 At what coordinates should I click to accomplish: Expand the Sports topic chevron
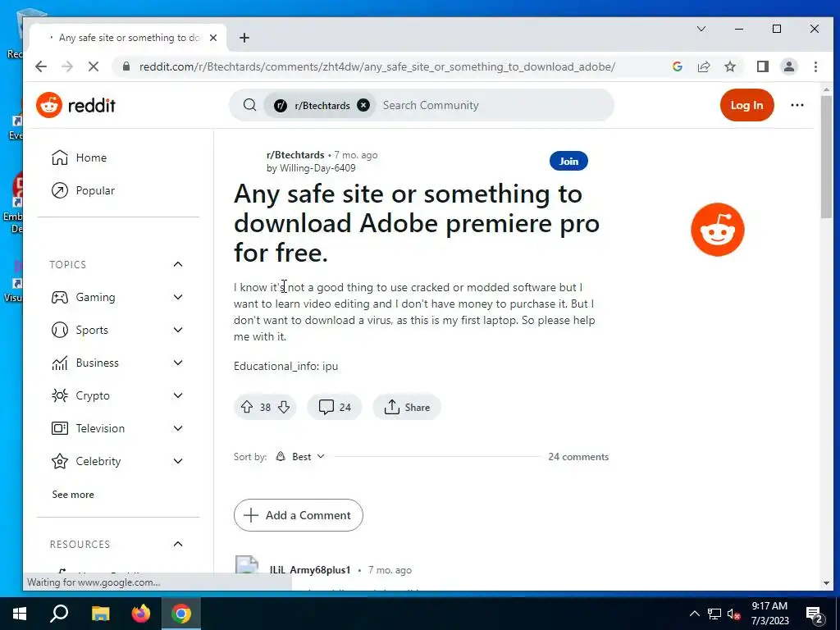click(178, 330)
